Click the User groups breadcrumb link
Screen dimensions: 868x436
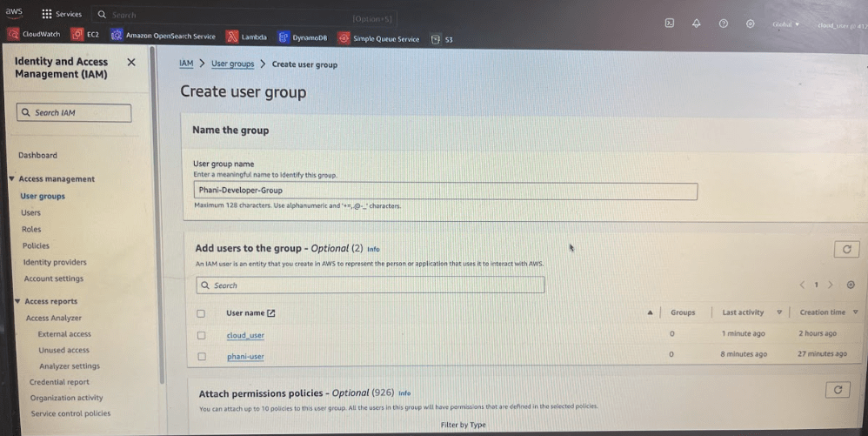coord(232,64)
